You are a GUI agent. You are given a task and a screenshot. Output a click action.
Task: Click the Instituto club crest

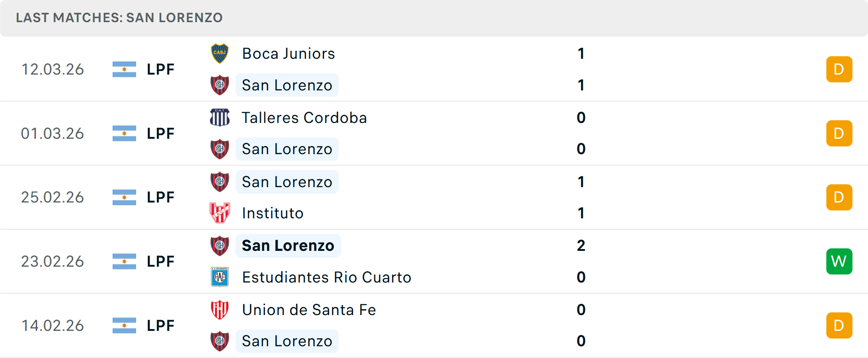click(x=220, y=213)
